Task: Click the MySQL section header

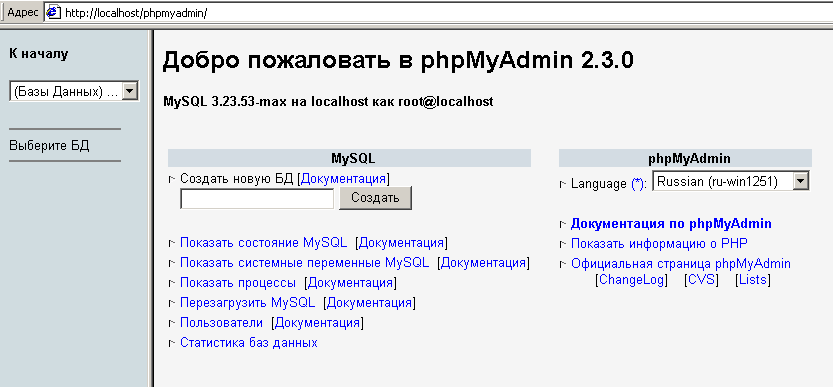Action: coord(350,158)
